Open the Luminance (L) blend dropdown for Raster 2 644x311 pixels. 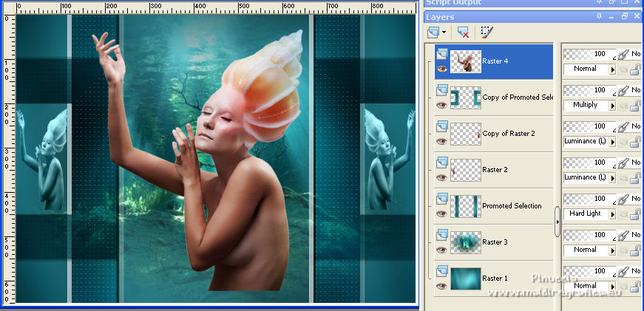[x=612, y=177]
